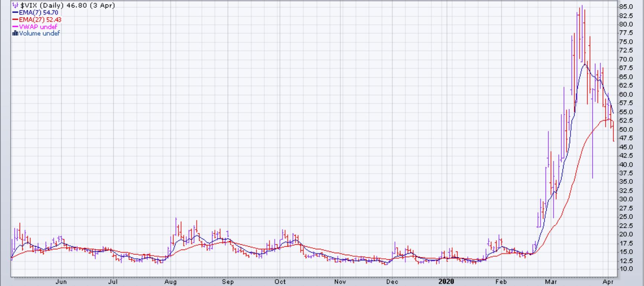Click the 50.0 price axis label
This screenshot has height=286, width=644.
626,130
